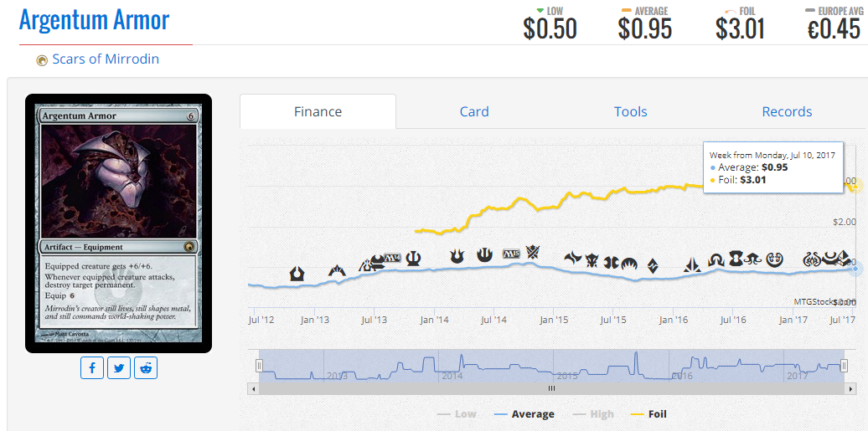Click the 2014 label in the navigator
The height and width of the screenshot is (431, 868).
[452, 377]
